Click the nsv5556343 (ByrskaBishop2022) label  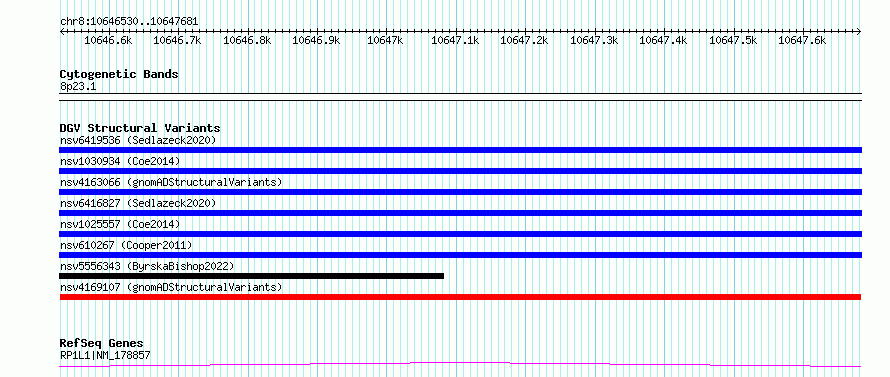pyautogui.click(x=147, y=266)
